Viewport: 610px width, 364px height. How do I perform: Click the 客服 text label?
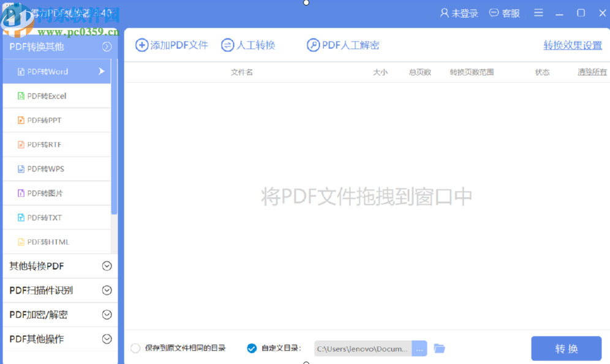click(x=511, y=13)
